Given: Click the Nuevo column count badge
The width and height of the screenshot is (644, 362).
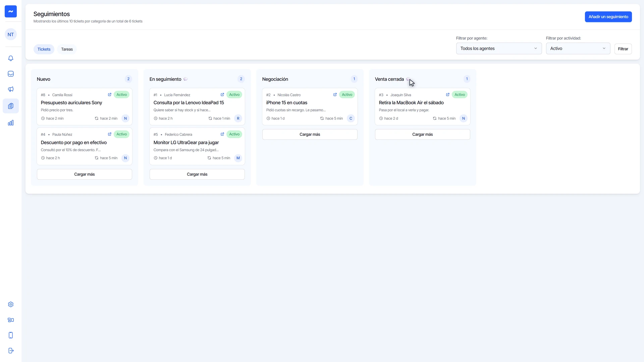Looking at the screenshot, I should coord(128,79).
